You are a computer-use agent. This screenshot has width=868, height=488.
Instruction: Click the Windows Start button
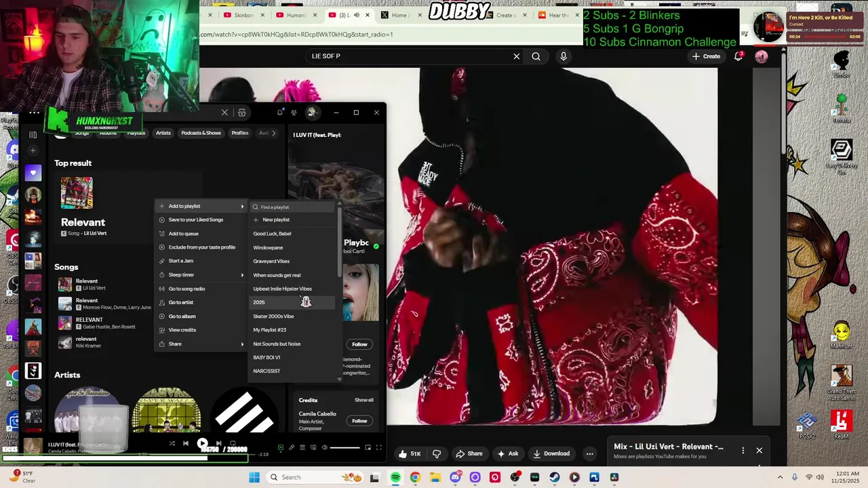(254, 477)
